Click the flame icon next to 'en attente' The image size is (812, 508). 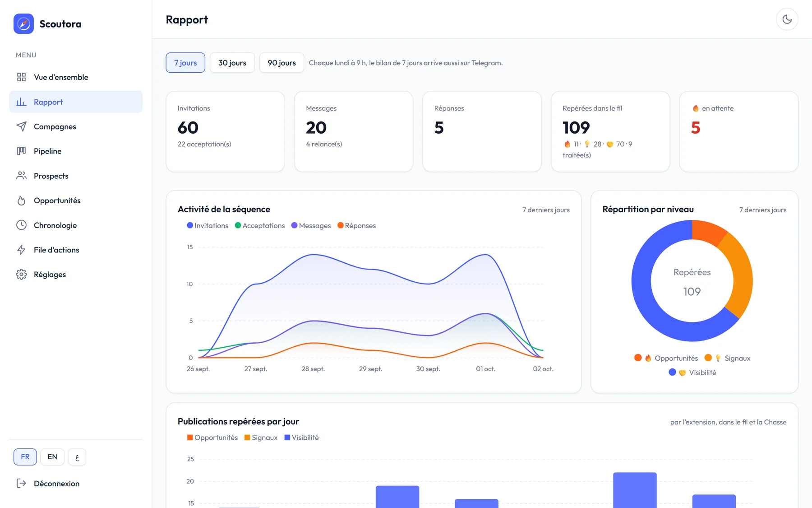click(696, 108)
